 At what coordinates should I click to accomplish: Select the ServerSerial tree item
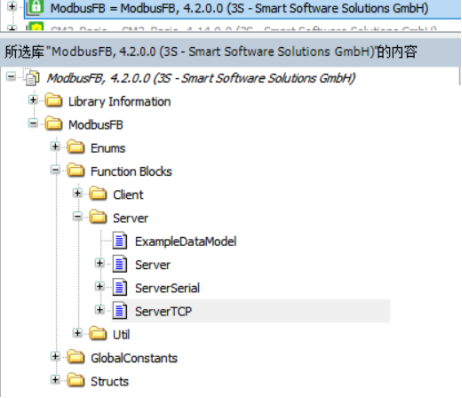tap(167, 288)
